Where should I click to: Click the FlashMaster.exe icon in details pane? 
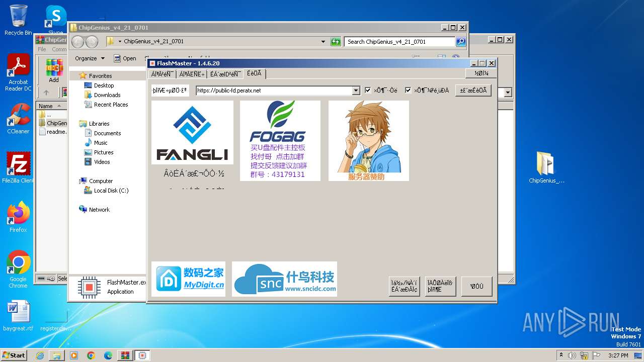[x=89, y=287]
